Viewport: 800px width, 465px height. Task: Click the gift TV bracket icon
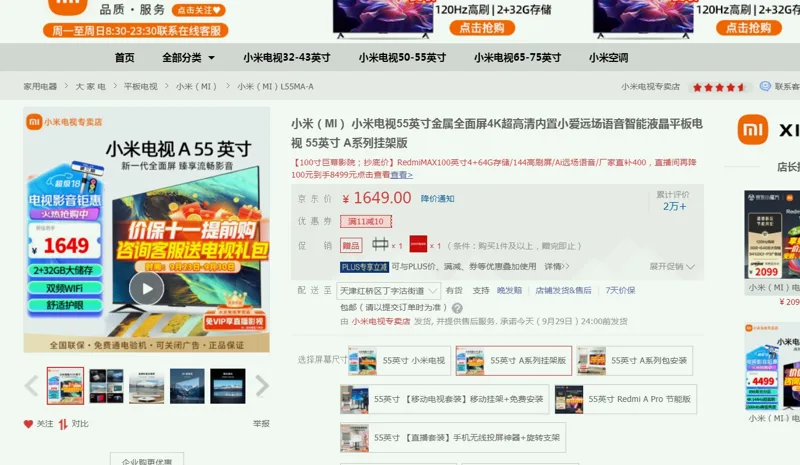click(380, 244)
